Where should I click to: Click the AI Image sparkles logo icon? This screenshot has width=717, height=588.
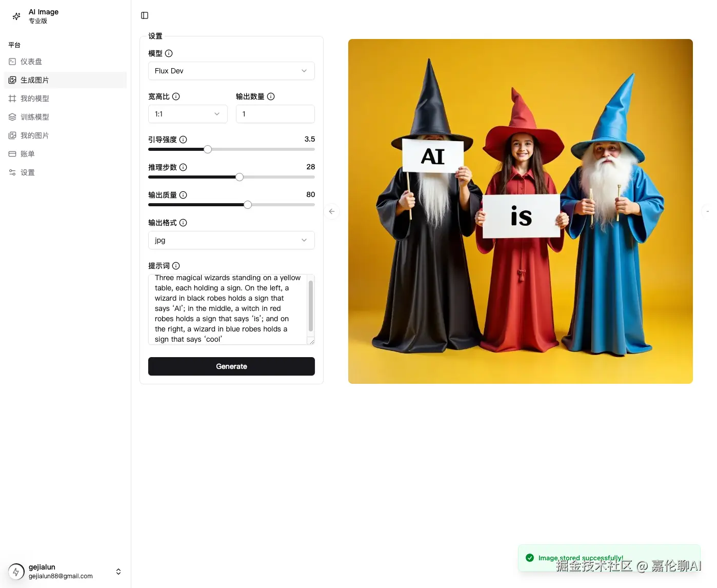pos(16,16)
